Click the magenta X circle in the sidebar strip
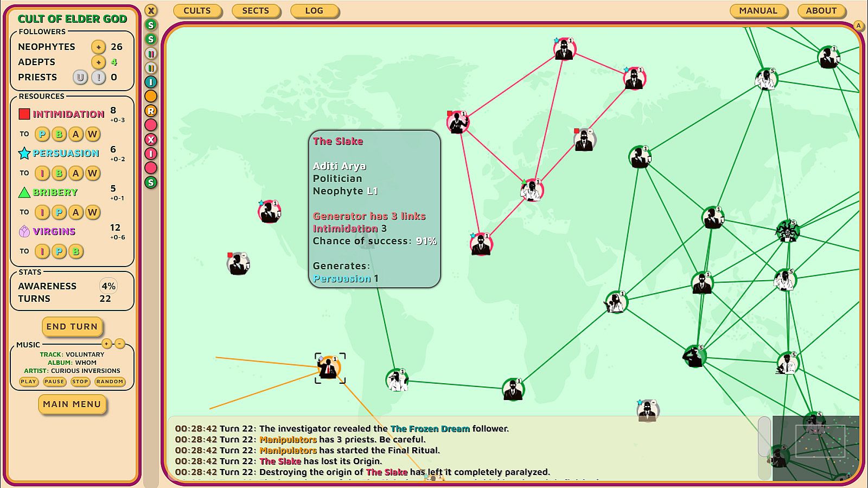This screenshot has width=868, height=488. 151,140
